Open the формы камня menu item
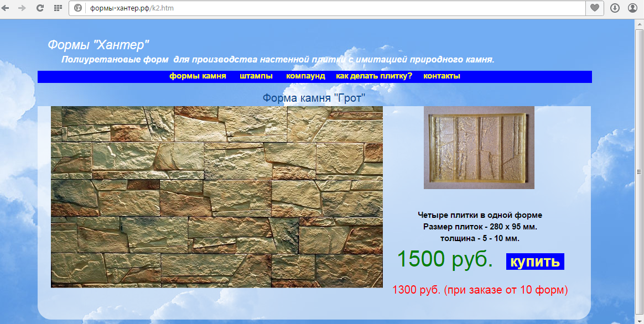The width and height of the screenshot is (644, 324). coord(198,76)
